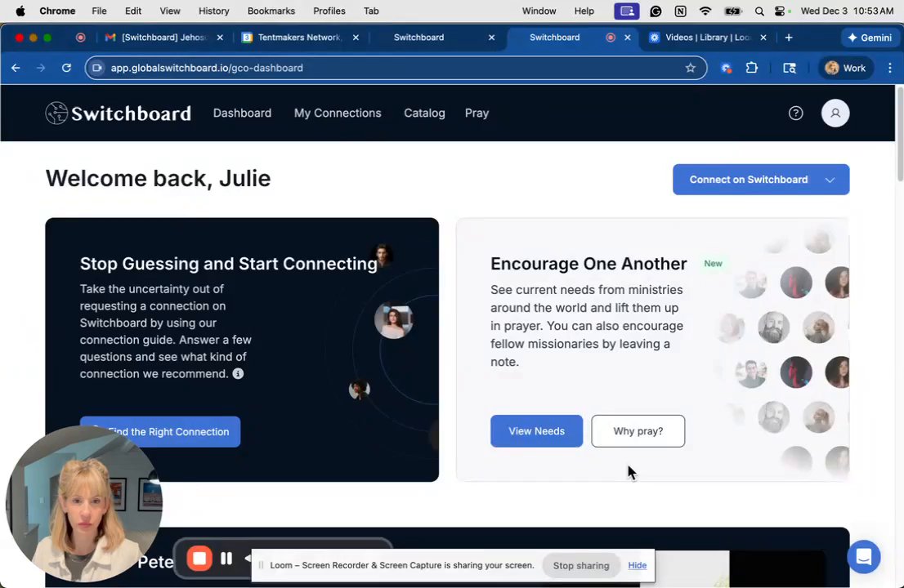Open Grammarly icon in menu bar
This screenshot has width=904, height=588.
pyautogui.click(x=656, y=11)
